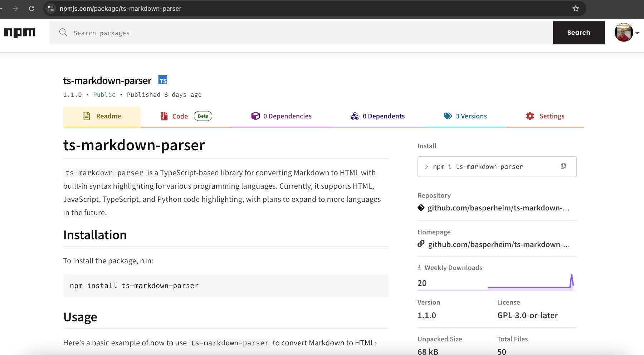
Task: Click the Dependencies cube icon
Action: coord(255,116)
